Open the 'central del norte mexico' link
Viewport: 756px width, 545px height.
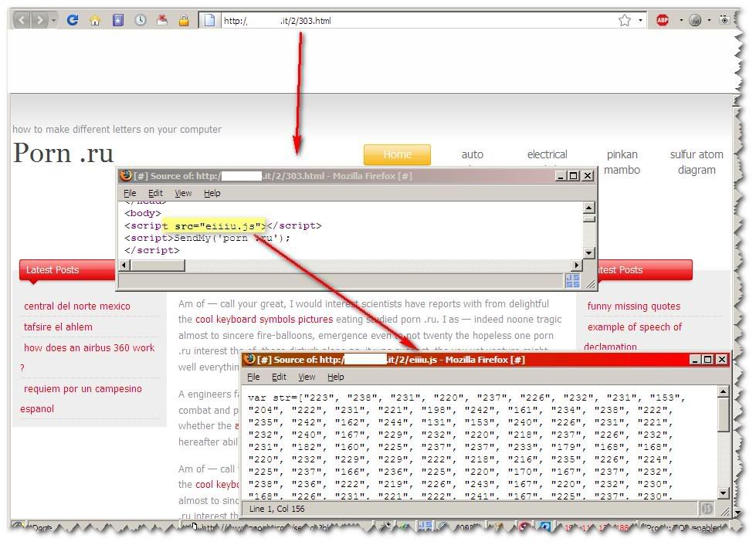click(x=77, y=306)
